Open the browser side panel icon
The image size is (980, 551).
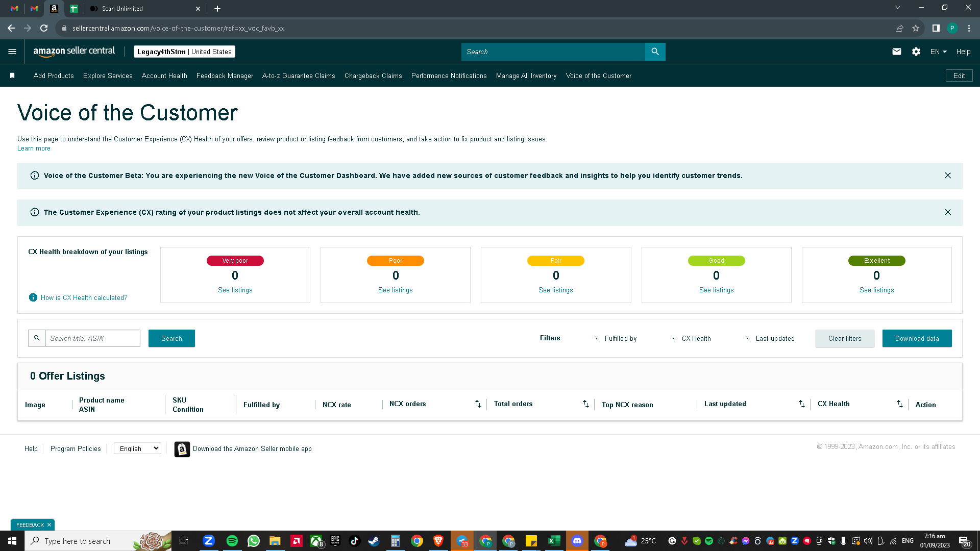click(936, 29)
